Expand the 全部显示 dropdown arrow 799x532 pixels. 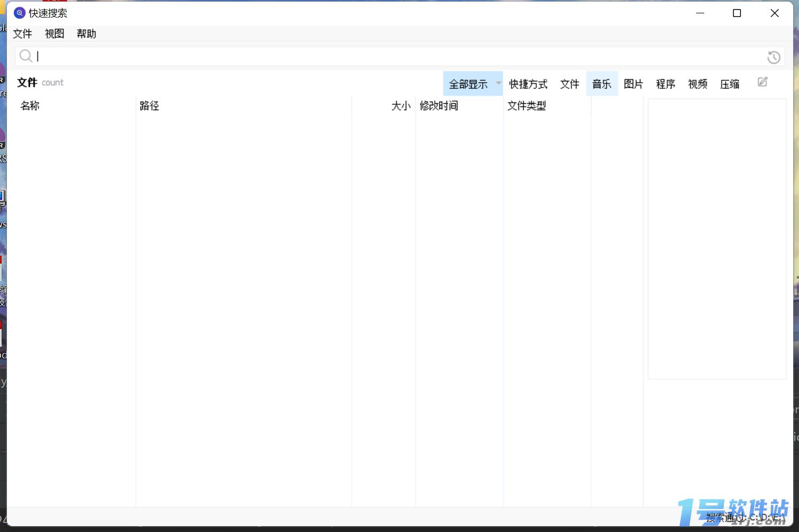[x=499, y=83]
